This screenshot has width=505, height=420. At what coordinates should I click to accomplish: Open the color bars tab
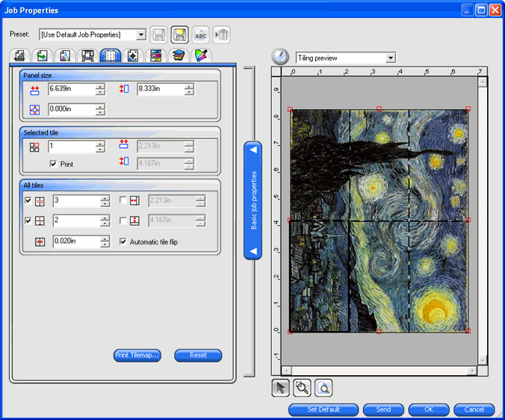point(155,55)
